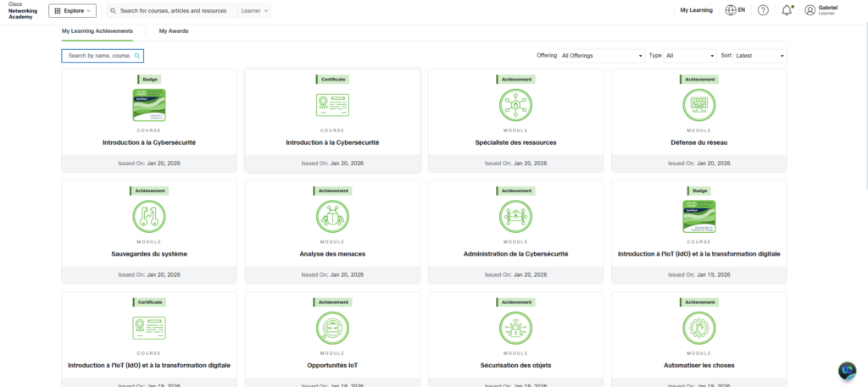
Task: Click the search by name input field
Action: (x=98, y=56)
